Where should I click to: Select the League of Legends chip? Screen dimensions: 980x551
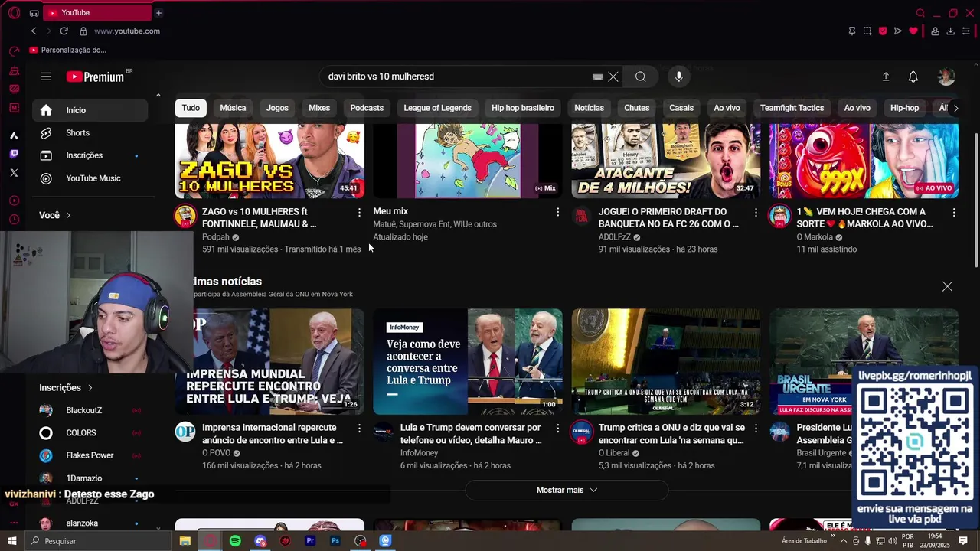(x=437, y=108)
